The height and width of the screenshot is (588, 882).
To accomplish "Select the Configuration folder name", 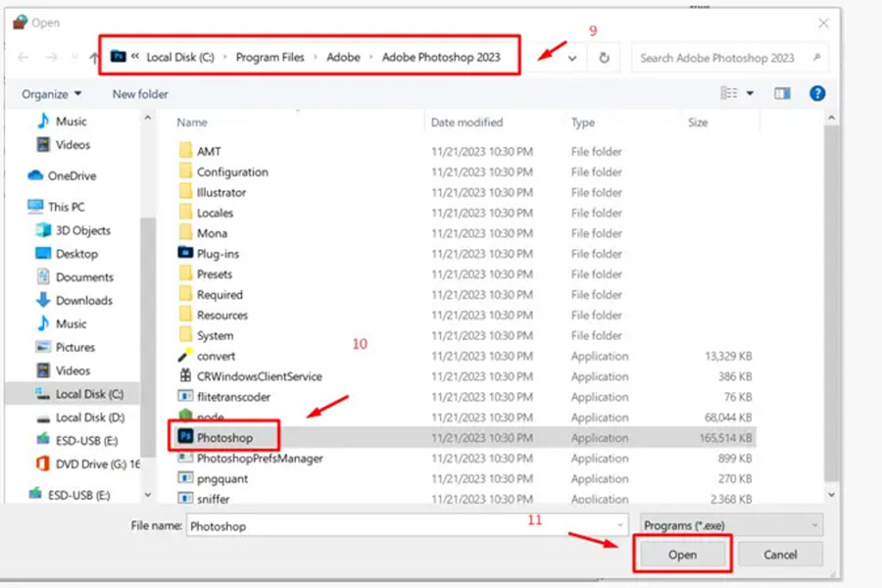I will click(x=232, y=171).
